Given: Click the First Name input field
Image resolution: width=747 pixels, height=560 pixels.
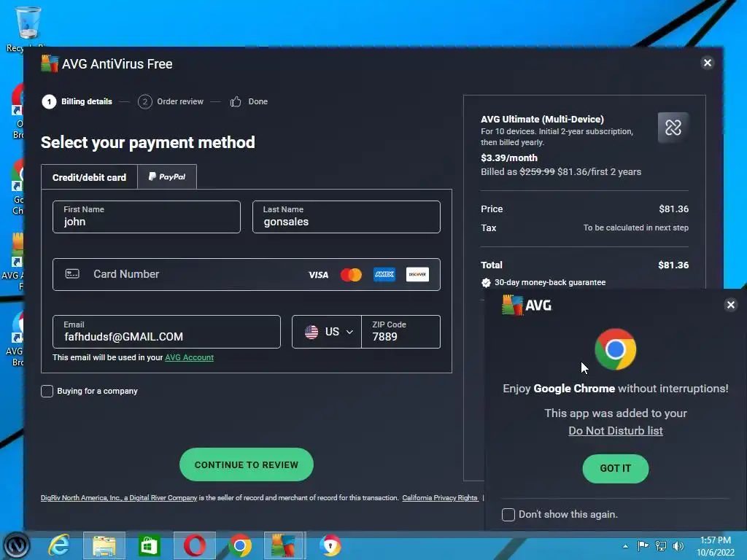Looking at the screenshot, I should click(146, 217).
